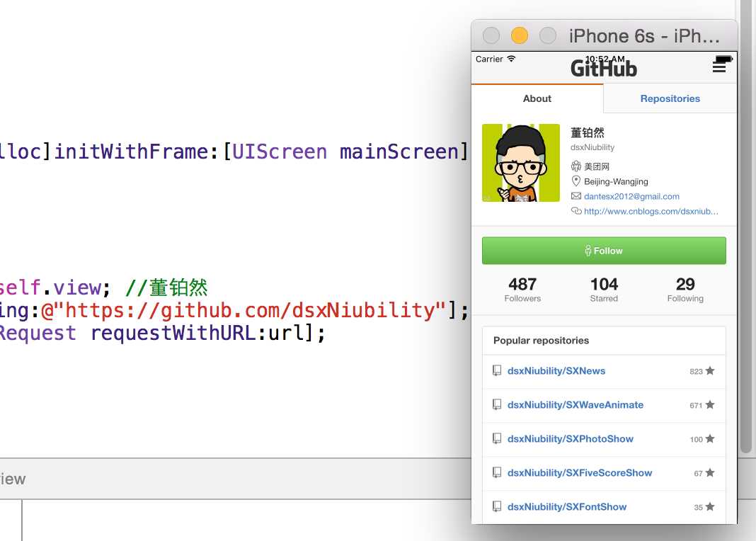The image size is (756, 541).
Task: Click the repo icon beside SXFontShow
Action: pos(497,507)
